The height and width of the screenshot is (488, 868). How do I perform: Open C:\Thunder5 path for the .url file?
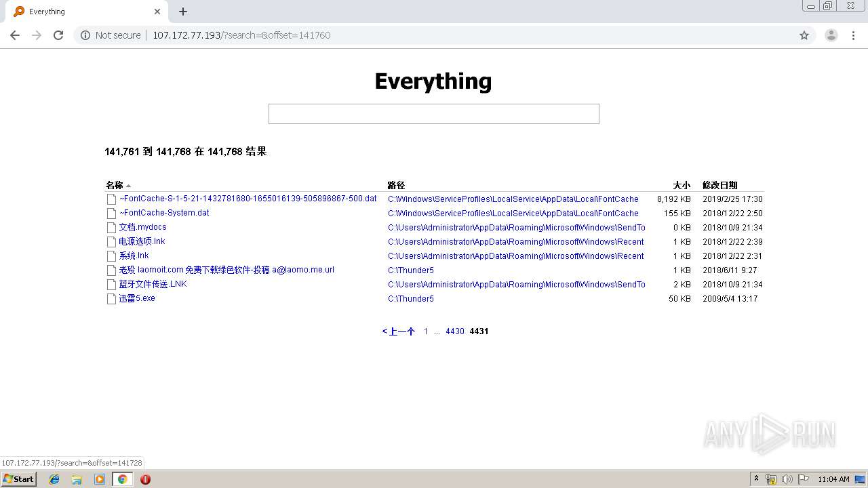411,270
